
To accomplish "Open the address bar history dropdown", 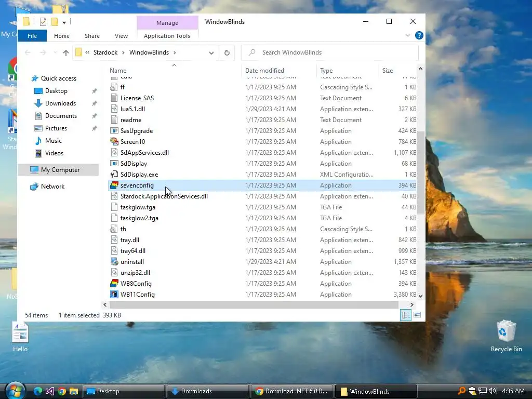I will click(x=211, y=52).
